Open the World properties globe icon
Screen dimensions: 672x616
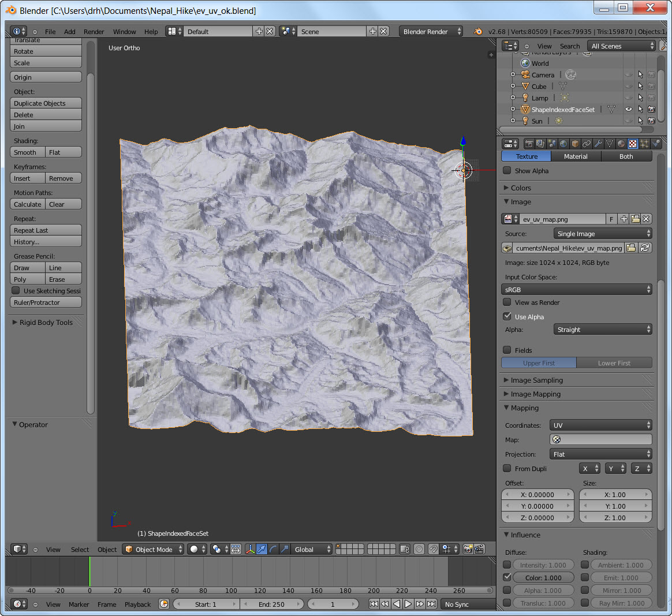coord(563,144)
